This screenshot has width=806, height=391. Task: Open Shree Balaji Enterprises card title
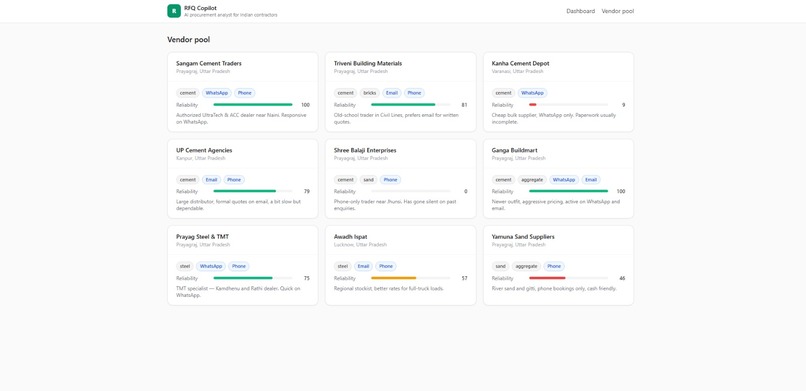pos(365,150)
